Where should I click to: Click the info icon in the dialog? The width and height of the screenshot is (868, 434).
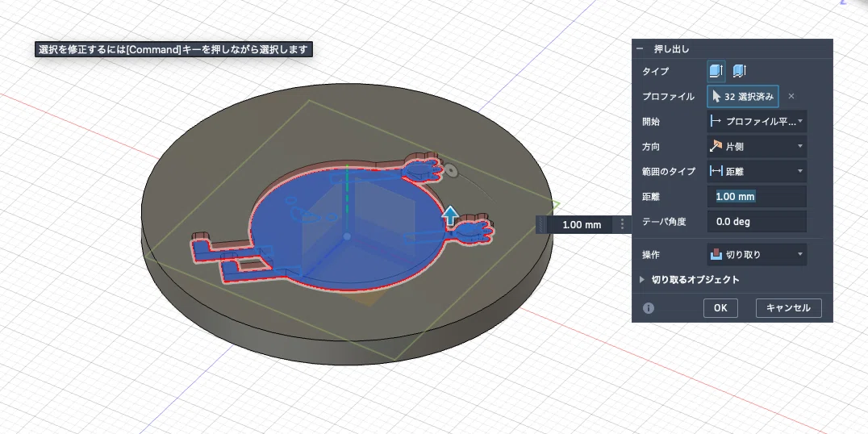click(649, 308)
